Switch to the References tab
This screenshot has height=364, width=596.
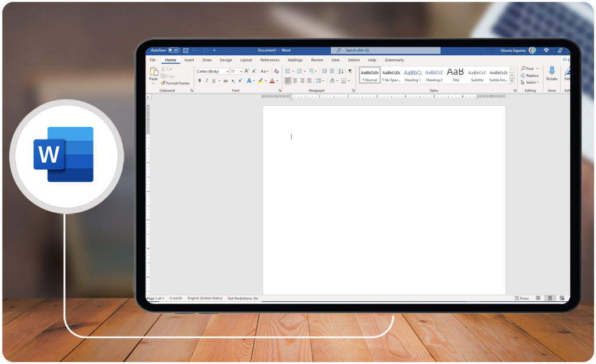pos(270,60)
